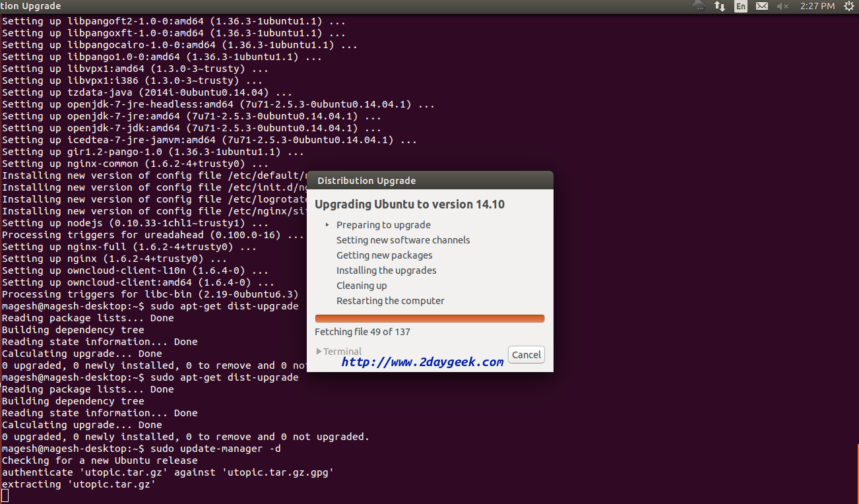Open the mail envelope messaging indicator
This screenshot has width=859, height=504.
pos(761,6)
